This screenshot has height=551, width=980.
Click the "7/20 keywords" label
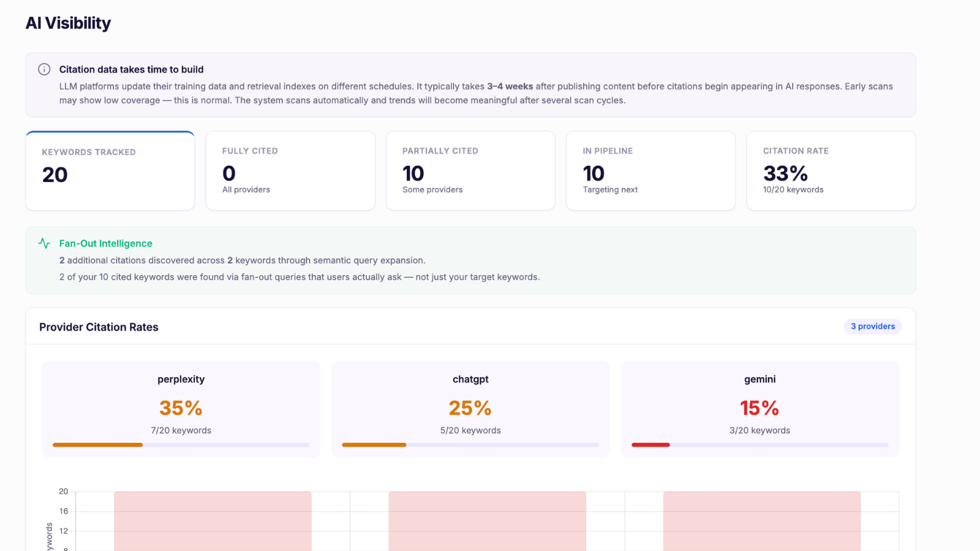click(x=181, y=430)
